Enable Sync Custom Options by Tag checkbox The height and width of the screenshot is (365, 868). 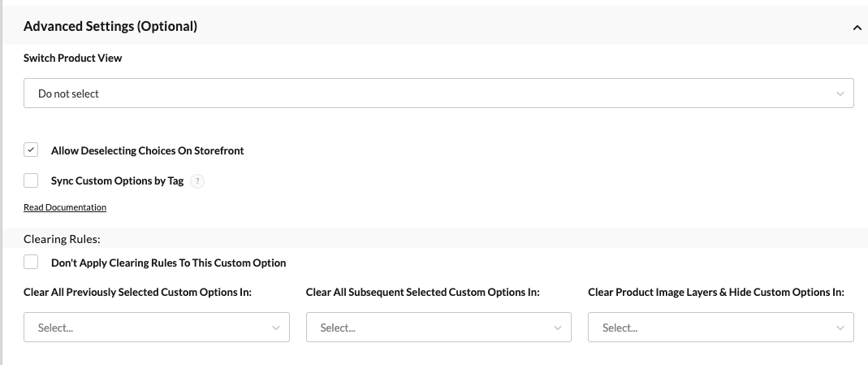(31, 180)
